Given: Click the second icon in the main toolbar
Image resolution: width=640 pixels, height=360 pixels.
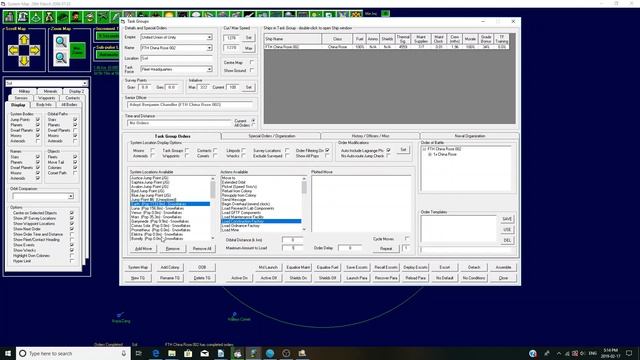Looking at the screenshot, I should [23, 17].
